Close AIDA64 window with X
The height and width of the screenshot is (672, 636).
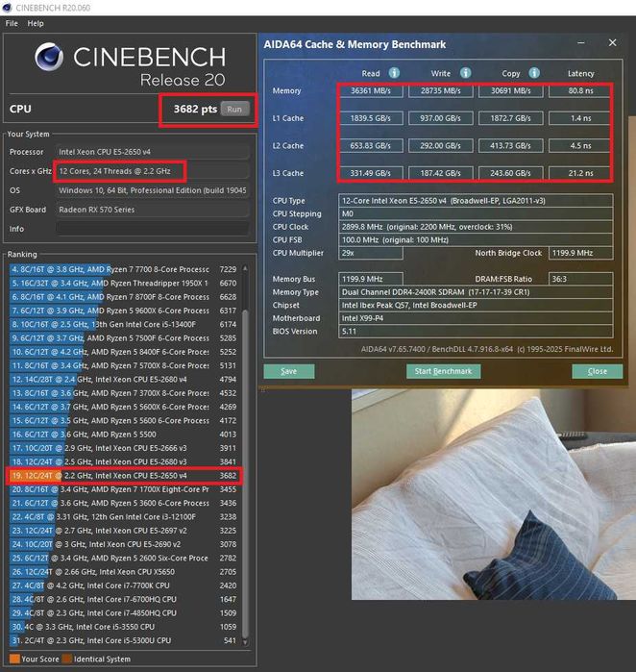[x=612, y=43]
